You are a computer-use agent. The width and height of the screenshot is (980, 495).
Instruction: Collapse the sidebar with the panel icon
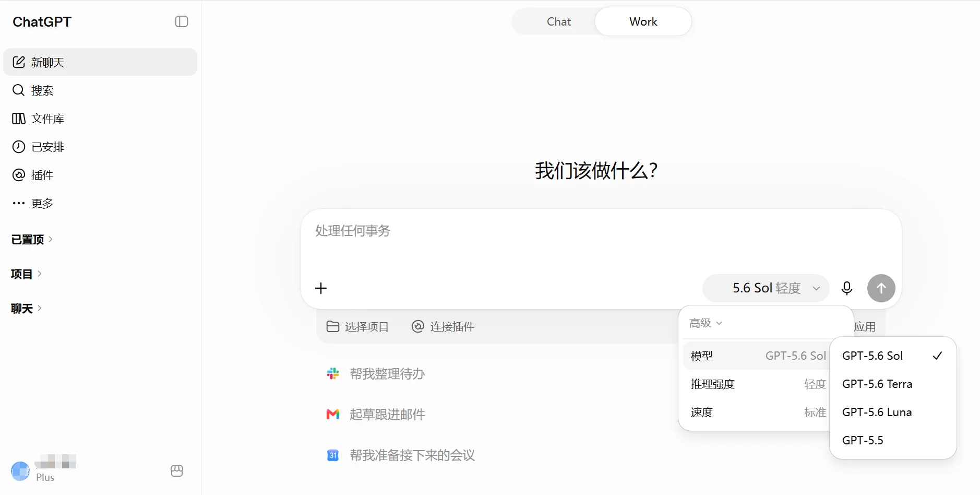point(182,21)
